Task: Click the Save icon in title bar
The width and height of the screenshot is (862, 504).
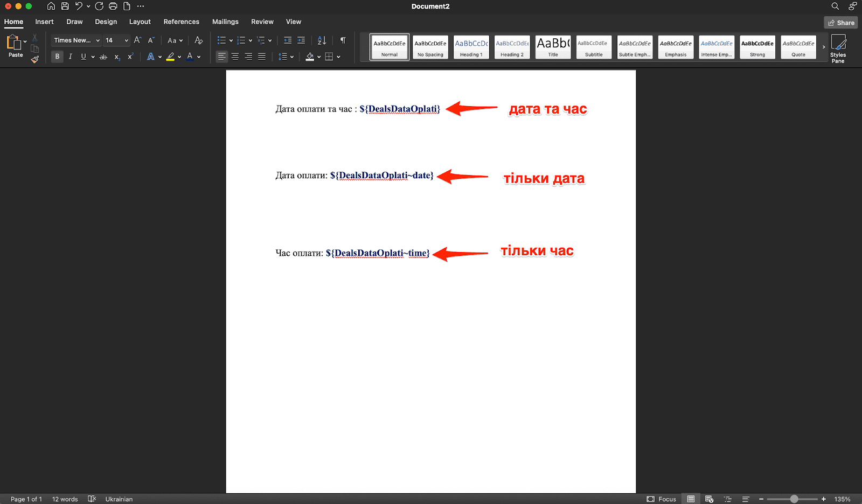Action: (x=65, y=6)
